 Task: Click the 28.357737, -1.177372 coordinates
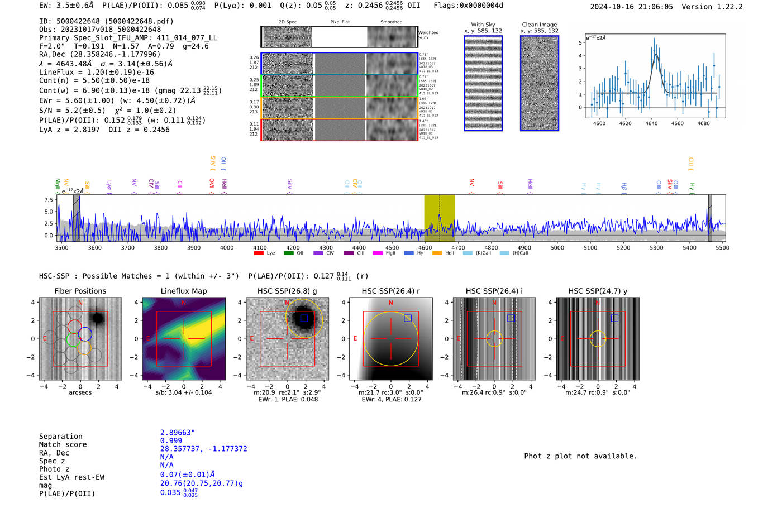pyautogui.click(x=203, y=449)
